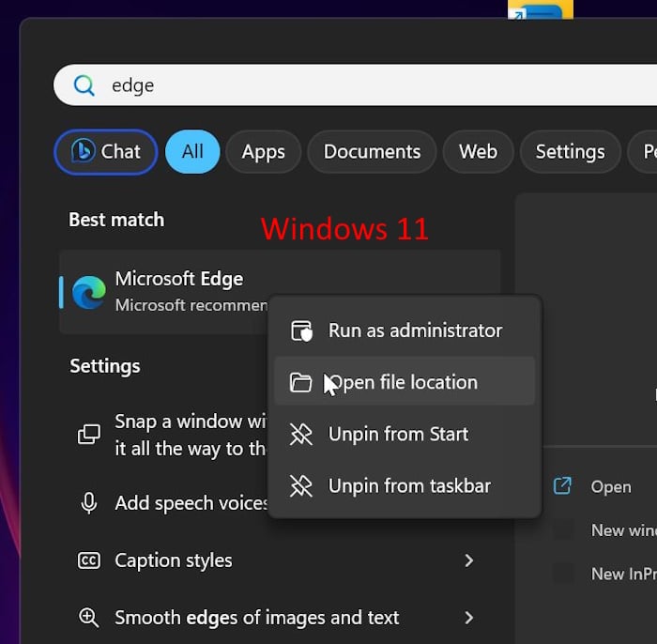Select the All filter tab

pyautogui.click(x=192, y=152)
